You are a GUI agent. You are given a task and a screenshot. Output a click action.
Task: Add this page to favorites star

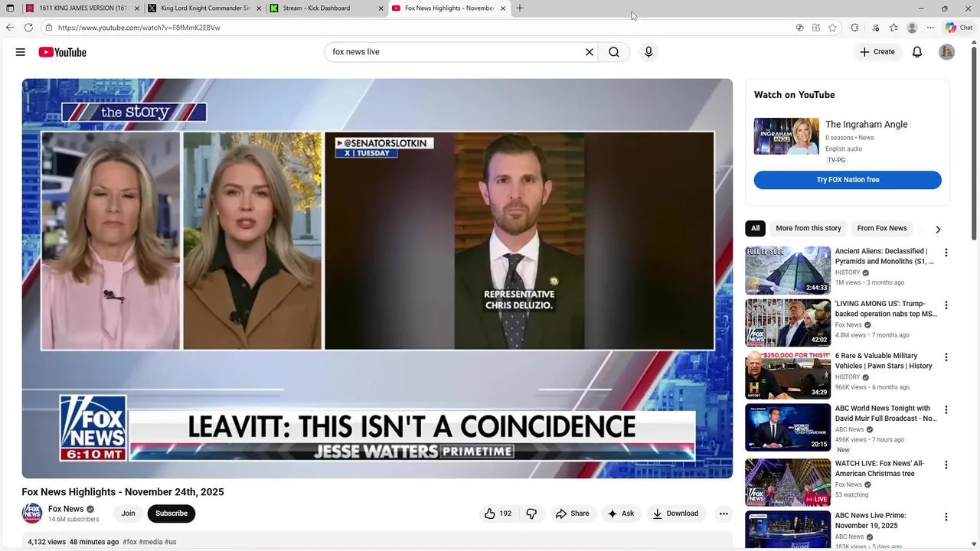click(832, 28)
